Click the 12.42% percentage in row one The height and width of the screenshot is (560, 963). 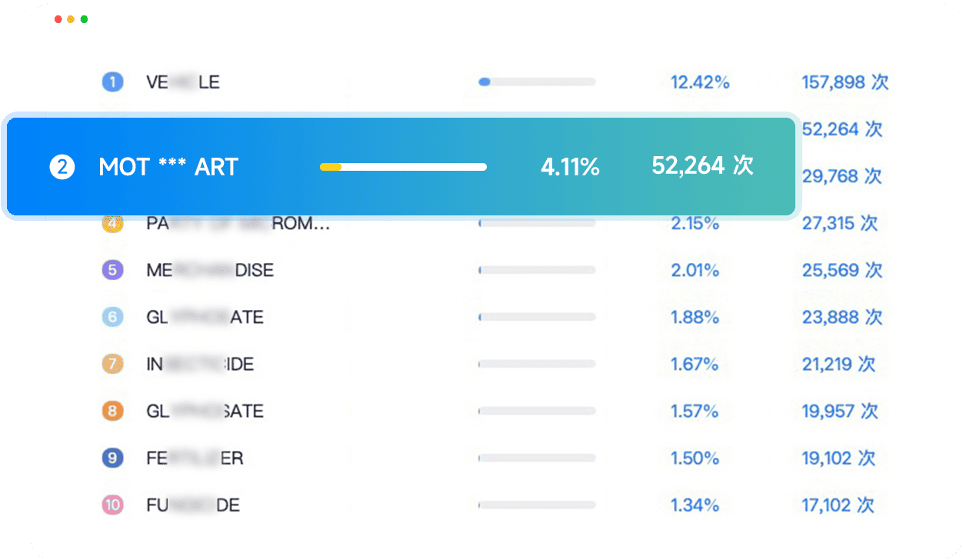[x=700, y=82]
